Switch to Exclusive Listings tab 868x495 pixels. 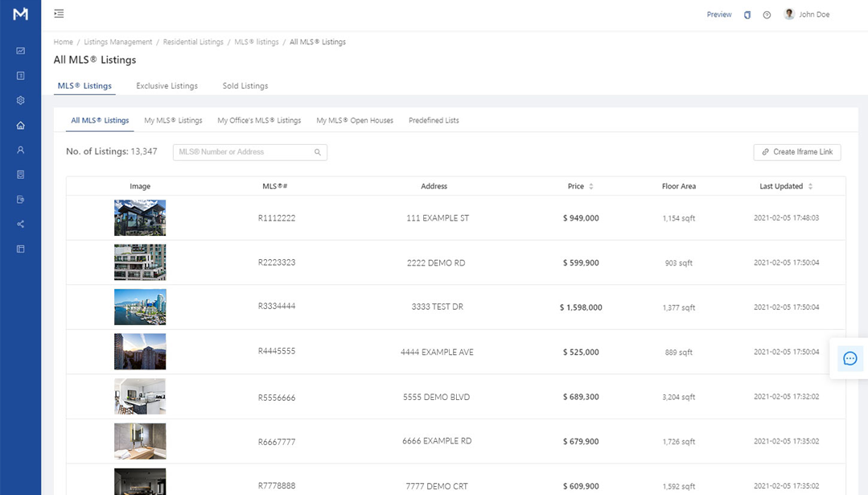pyautogui.click(x=167, y=86)
